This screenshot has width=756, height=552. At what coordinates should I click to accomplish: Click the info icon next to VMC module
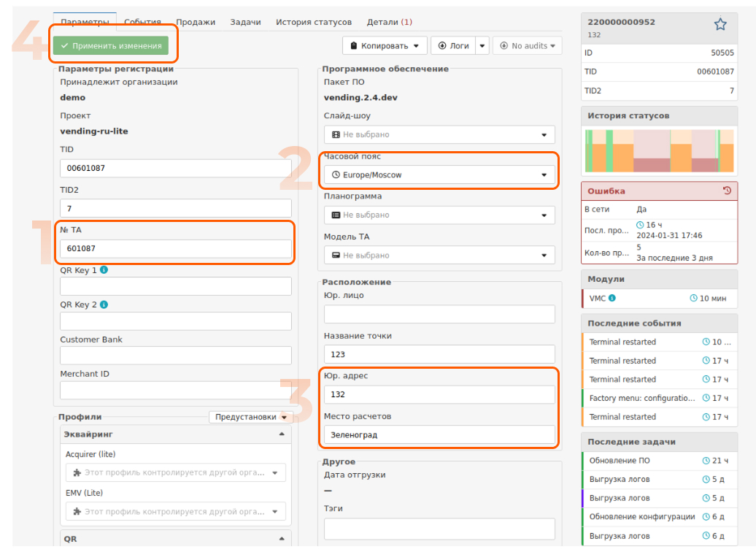[x=612, y=298]
